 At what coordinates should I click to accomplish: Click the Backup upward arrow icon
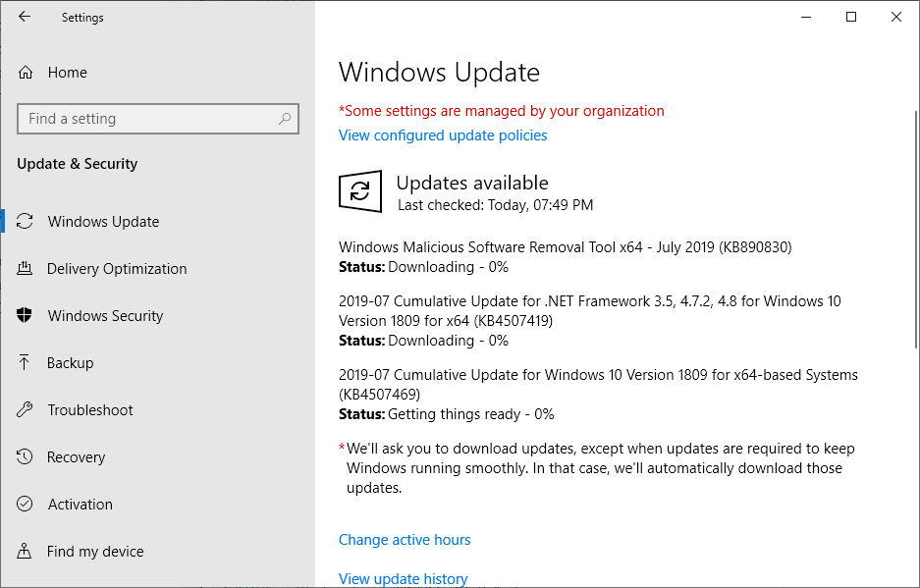pos(25,362)
